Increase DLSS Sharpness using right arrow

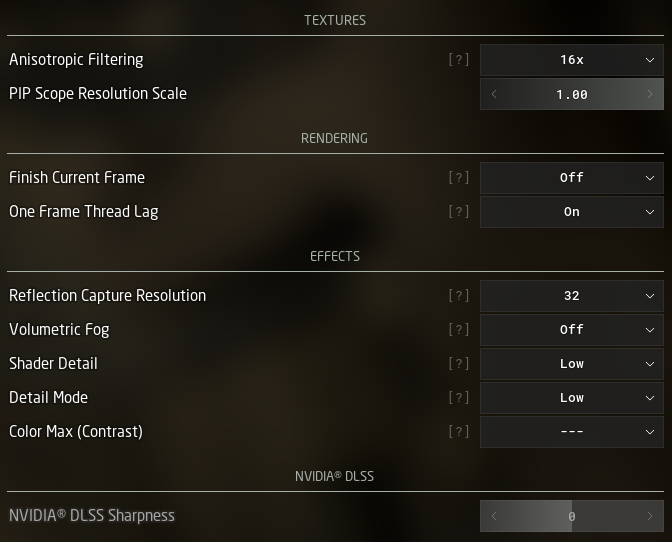pyautogui.click(x=650, y=516)
